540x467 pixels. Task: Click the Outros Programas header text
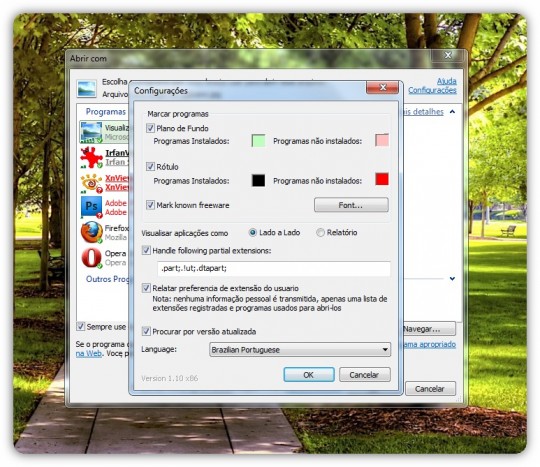coord(107,279)
